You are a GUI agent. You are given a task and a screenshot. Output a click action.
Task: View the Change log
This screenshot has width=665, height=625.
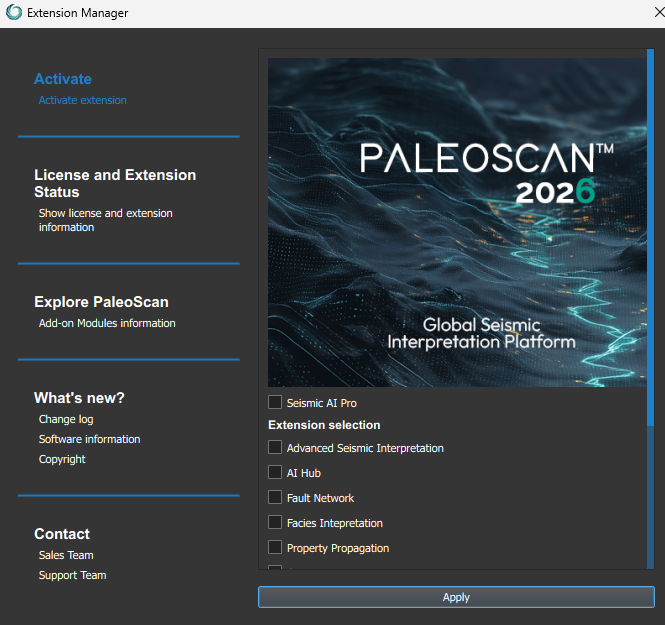tap(66, 419)
